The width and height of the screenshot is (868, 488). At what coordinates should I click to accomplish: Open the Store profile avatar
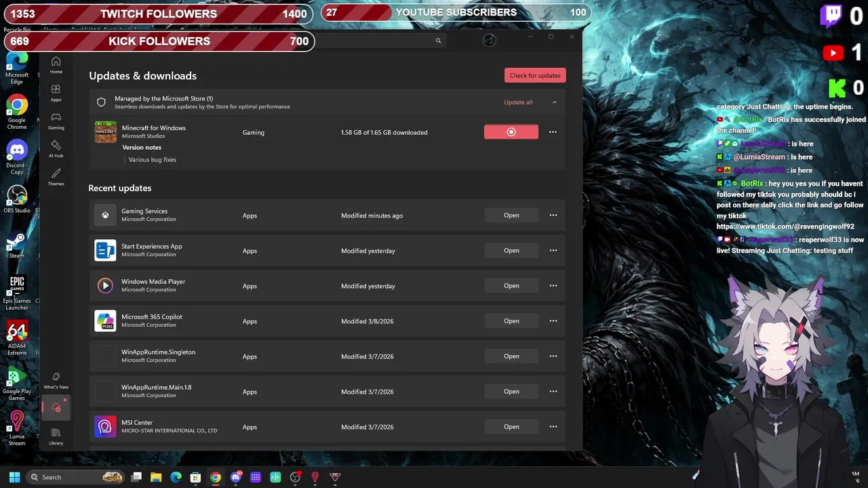point(489,41)
